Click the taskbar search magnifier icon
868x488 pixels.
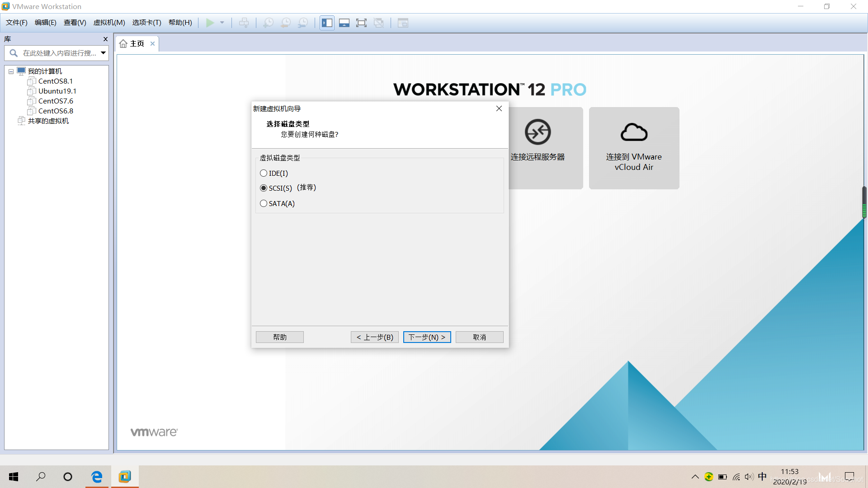coord(41,477)
